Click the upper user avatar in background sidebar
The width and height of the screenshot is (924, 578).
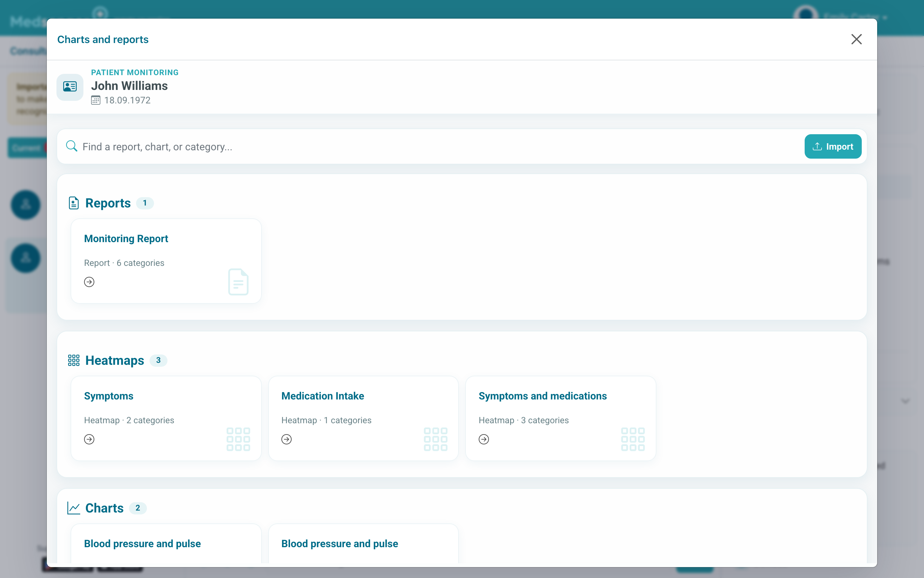click(26, 205)
